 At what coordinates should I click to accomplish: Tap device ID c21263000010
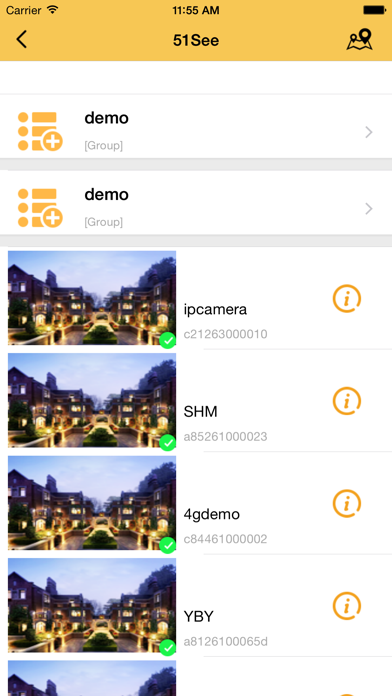226,334
